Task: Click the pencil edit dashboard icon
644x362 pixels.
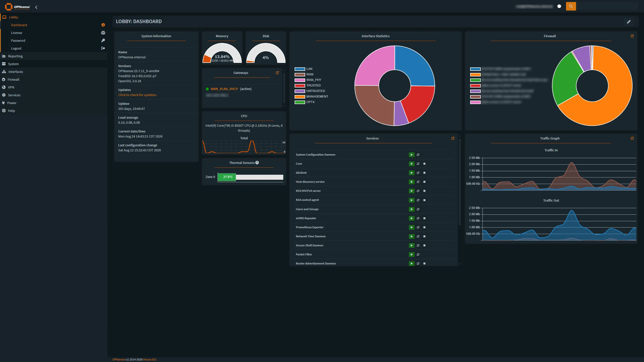Action: 629,22
